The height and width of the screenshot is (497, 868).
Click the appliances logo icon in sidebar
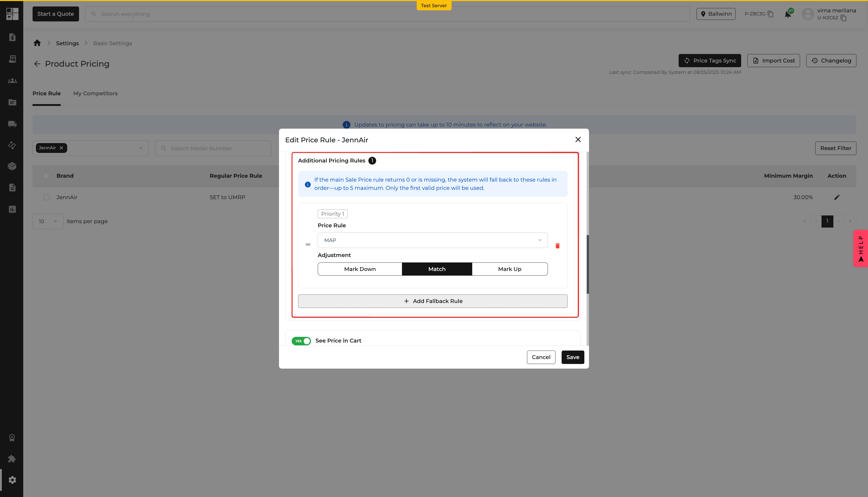[12, 14]
